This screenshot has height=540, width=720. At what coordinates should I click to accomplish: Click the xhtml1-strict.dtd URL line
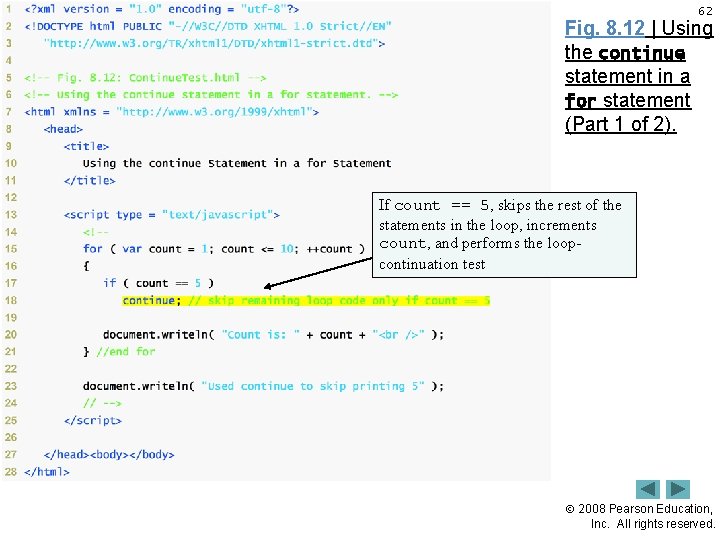[214, 44]
